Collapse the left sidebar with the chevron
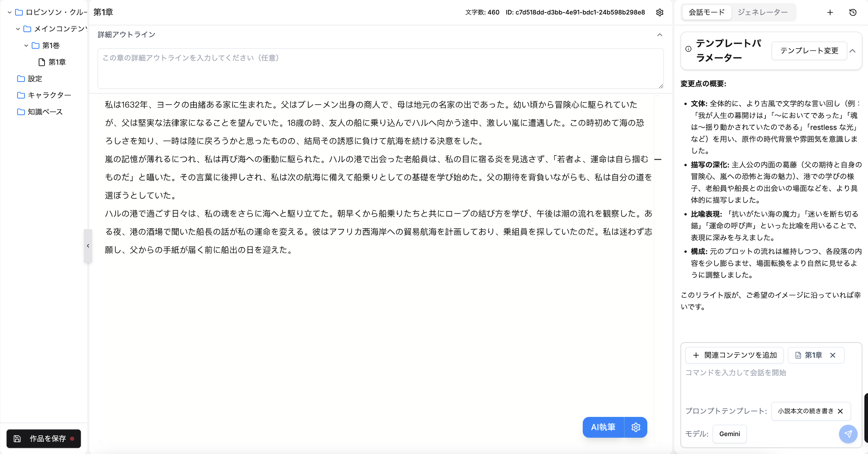868x454 pixels. pyautogui.click(x=88, y=246)
